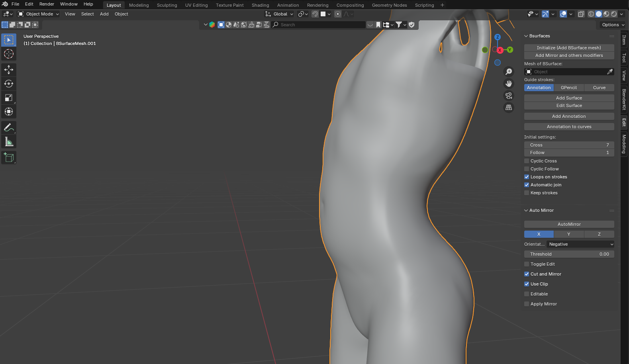Enable the Keep strokes checkbox
The width and height of the screenshot is (629, 364).
(x=527, y=193)
